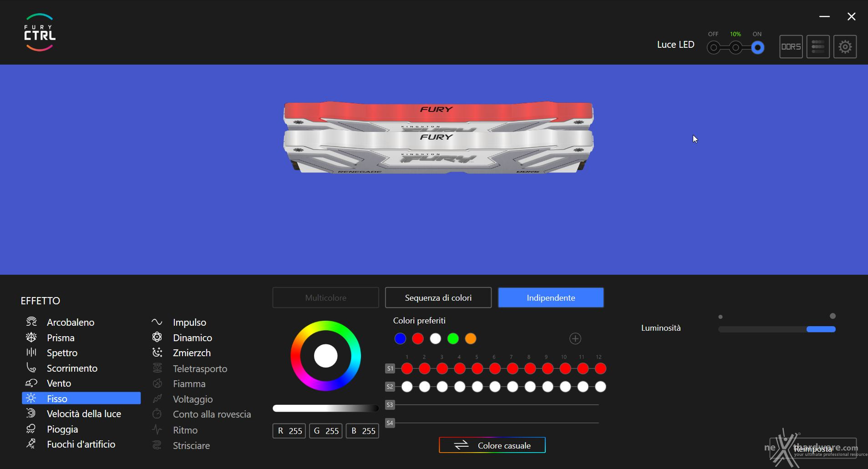The height and width of the screenshot is (469, 868).
Task: Open the DDR5 memory info panel
Action: (791, 46)
